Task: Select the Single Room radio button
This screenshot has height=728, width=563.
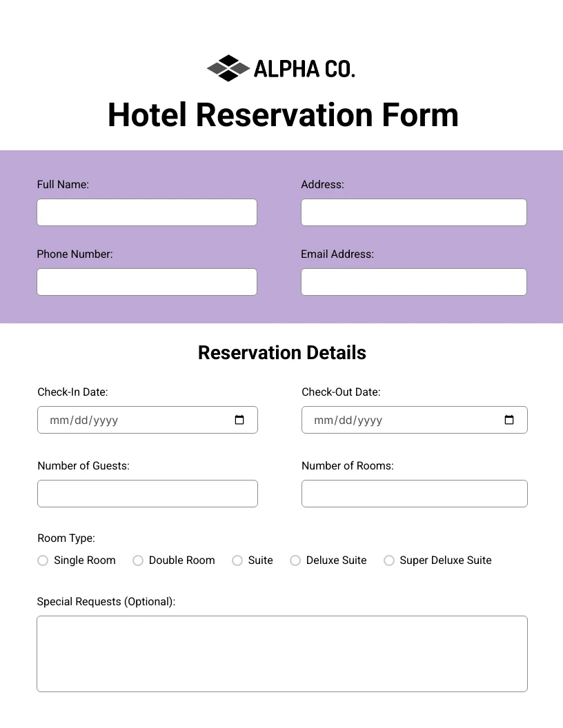Action: tap(43, 560)
